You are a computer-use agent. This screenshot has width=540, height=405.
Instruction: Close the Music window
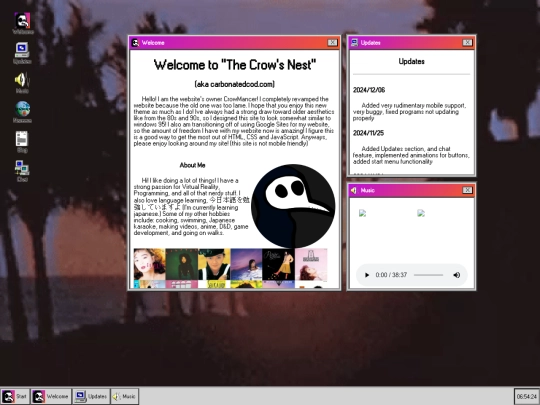[467, 190]
